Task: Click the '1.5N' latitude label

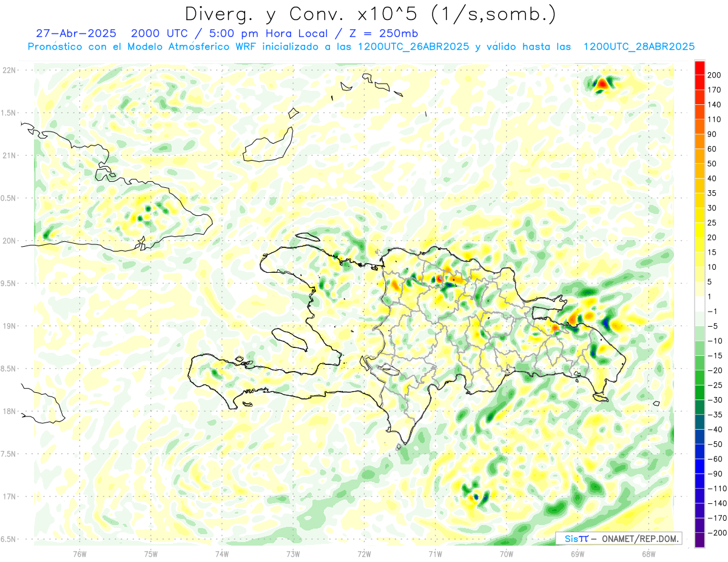Action: pos(8,113)
